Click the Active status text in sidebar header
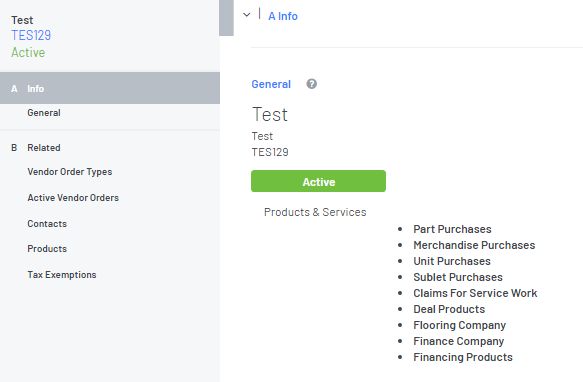The height and width of the screenshot is (382, 583). pos(28,52)
